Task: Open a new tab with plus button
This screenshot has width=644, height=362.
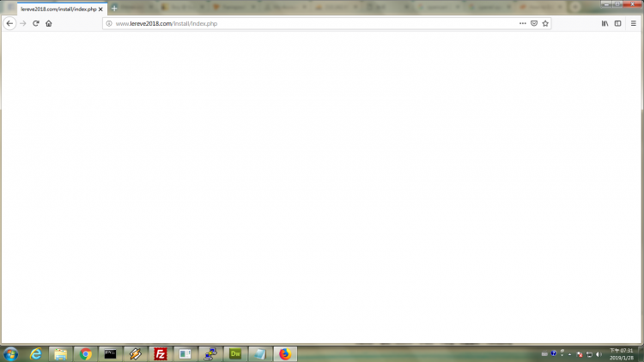Action: tap(114, 8)
